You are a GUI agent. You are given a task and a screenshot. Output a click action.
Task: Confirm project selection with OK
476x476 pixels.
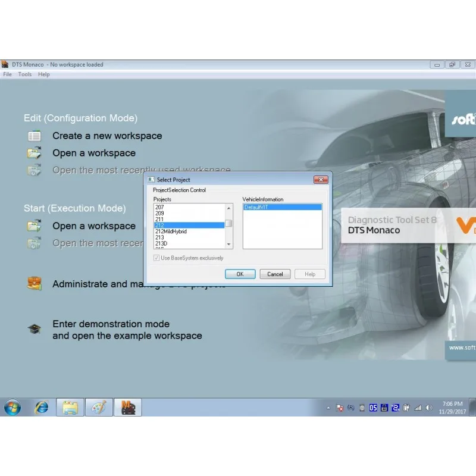pos(240,274)
